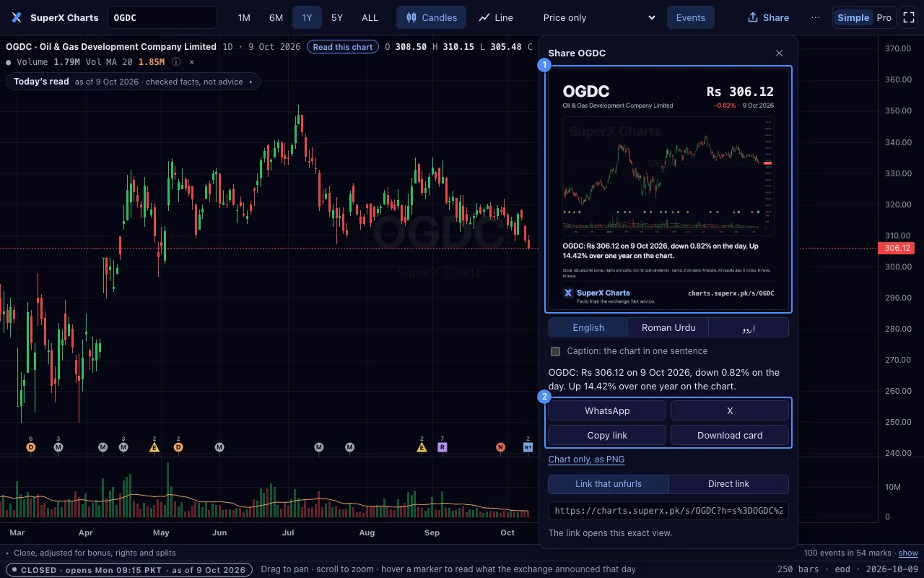Toggle the Events button
This screenshot has height=578, width=924.
pyautogui.click(x=691, y=17)
